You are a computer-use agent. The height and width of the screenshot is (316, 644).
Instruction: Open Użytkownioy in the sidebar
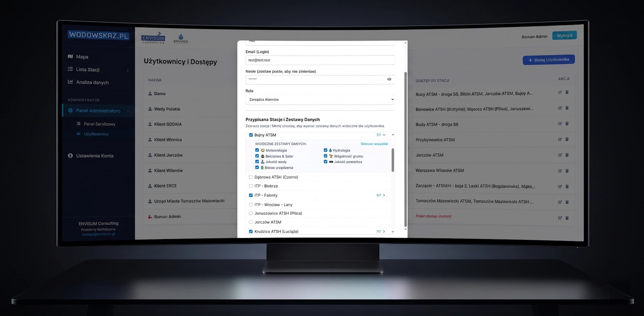coord(96,134)
